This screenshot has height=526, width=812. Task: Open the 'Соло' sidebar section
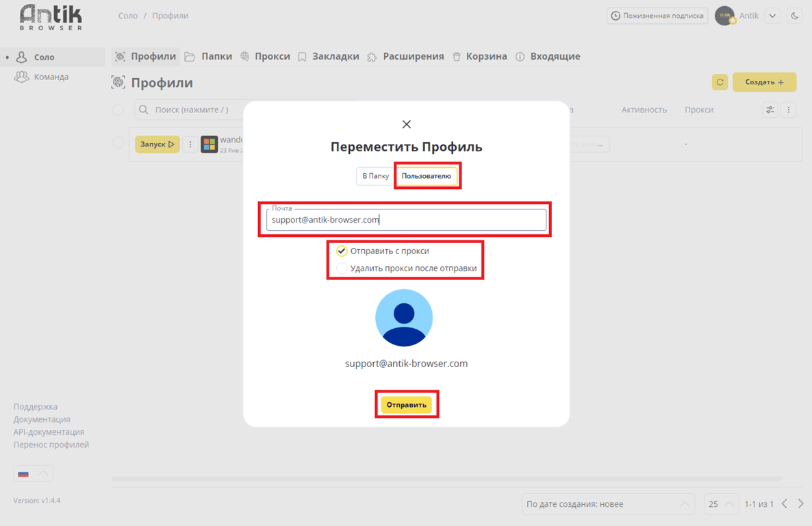[x=53, y=57]
